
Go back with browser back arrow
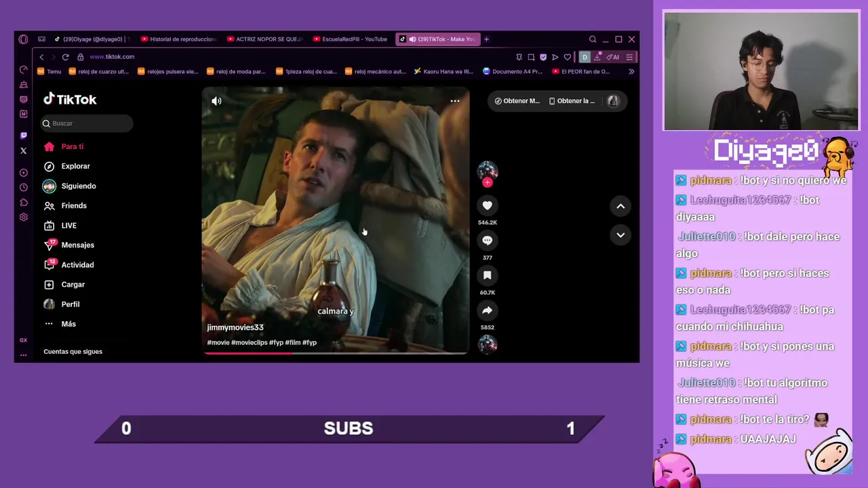click(x=41, y=57)
